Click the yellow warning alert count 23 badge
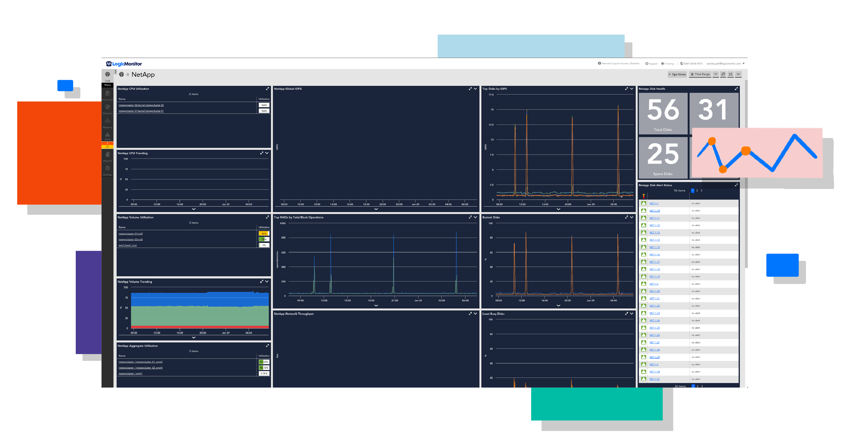 tap(107, 147)
